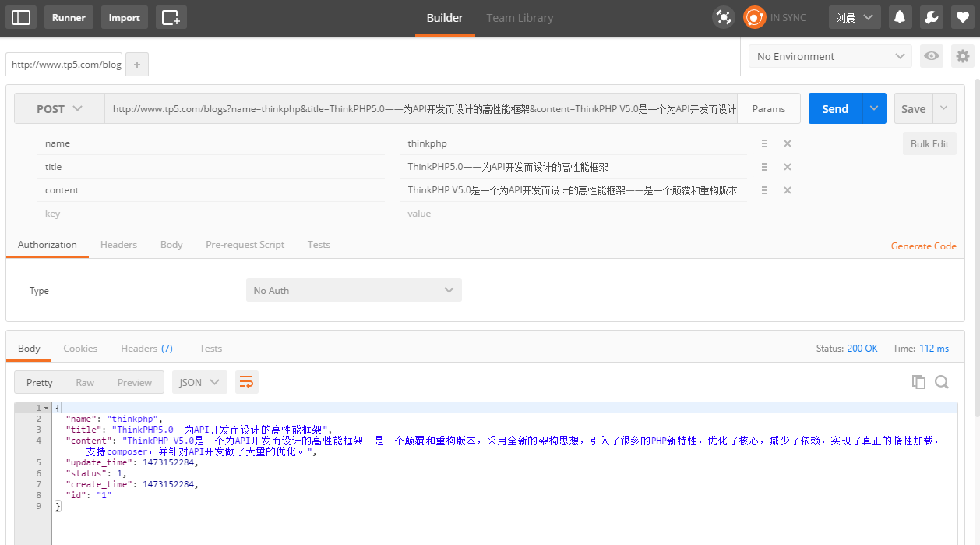
Task: Open the response Cookies tab
Action: pos(80,349)
